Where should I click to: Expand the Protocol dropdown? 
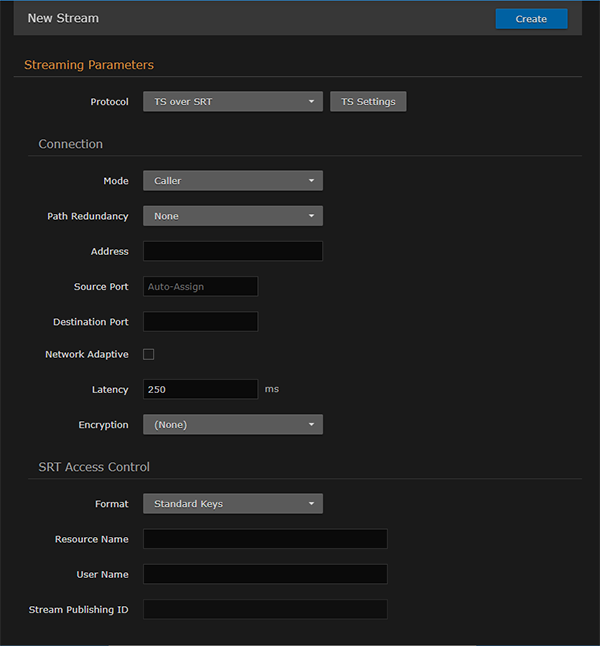[232, 101]
